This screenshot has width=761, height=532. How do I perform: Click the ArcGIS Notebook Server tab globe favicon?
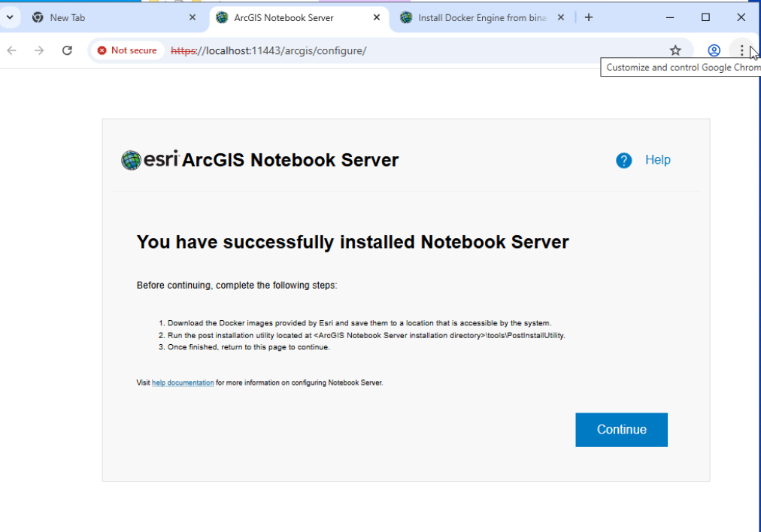point(222,17)
